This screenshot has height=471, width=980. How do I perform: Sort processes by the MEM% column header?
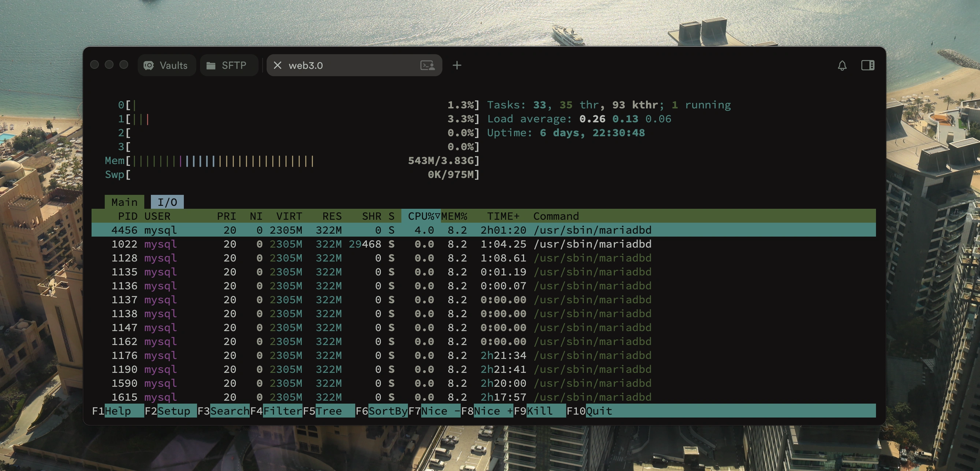point(454,216)
